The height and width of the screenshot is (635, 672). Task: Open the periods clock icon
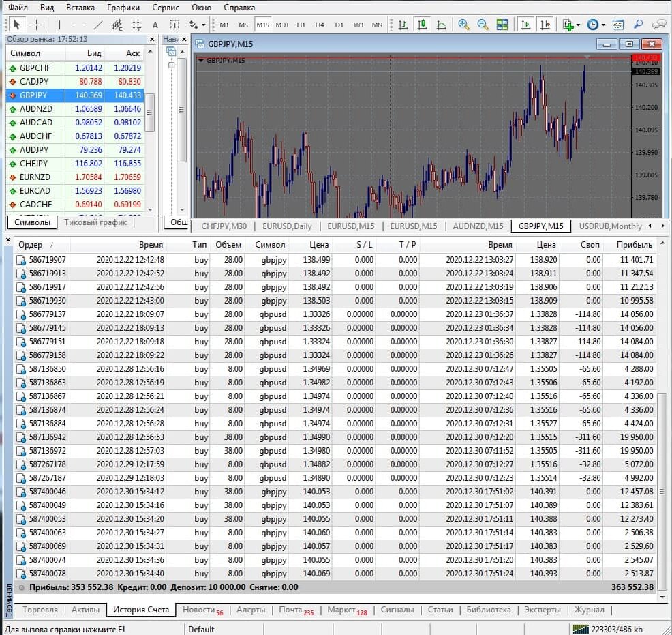click(x=593, y=25)
